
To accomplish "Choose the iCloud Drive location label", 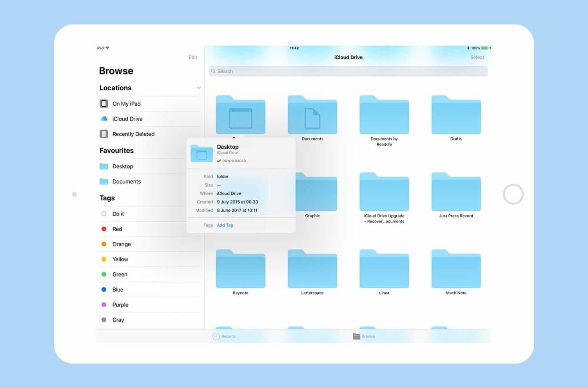I will tap(127, 119).
